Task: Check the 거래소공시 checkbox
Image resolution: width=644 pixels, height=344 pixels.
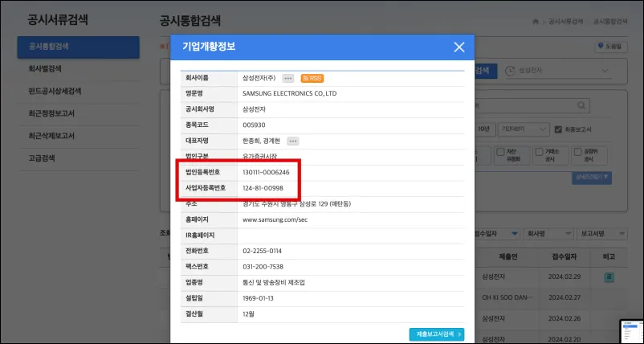Action: 539,152
